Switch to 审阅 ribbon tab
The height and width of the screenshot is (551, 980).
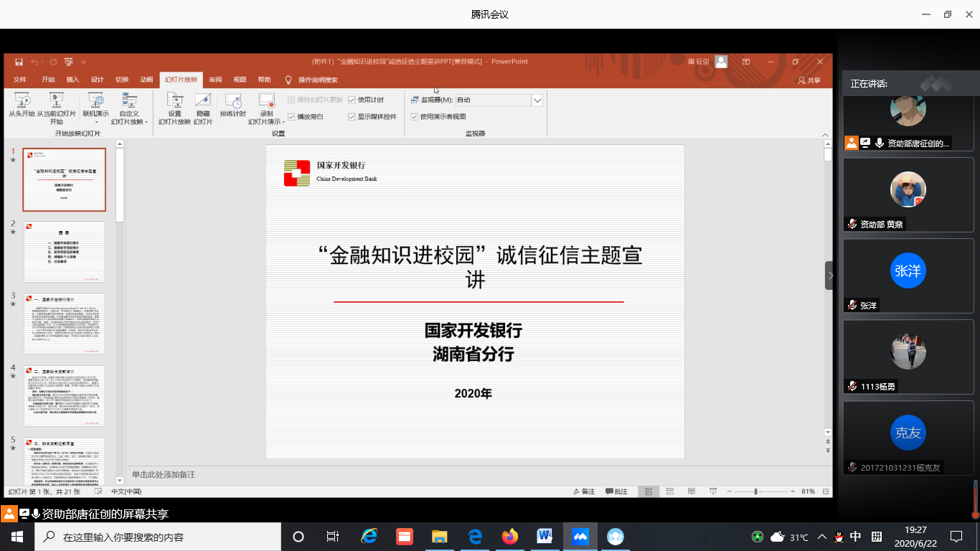click(215, 80)
